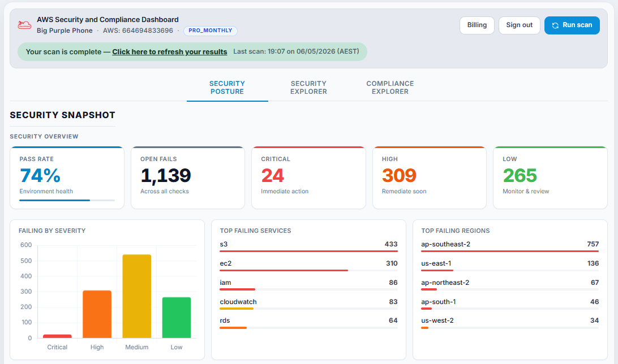
Task: Click the Medium axis label in chart
Action: [x=137, y=347]
